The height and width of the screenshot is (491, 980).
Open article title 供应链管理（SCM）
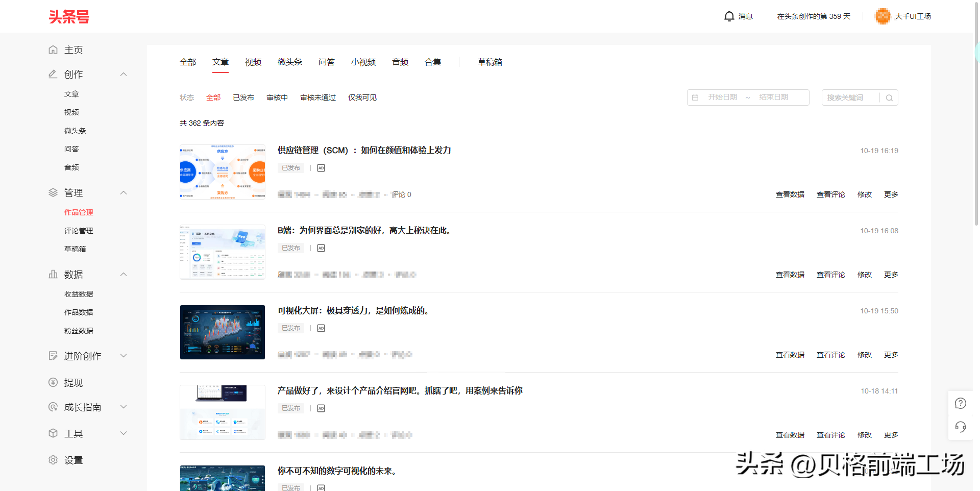[x=364, y=151]
